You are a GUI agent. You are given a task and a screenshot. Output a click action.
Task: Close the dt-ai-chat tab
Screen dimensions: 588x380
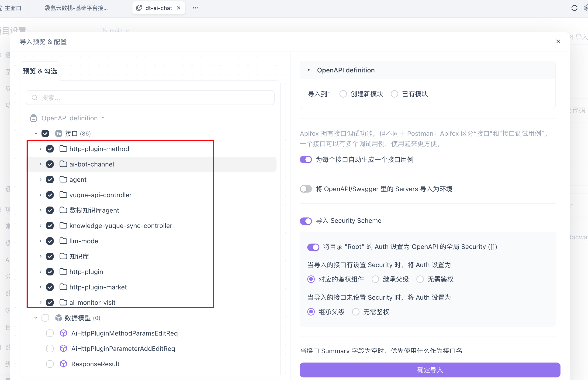[179, 8]
